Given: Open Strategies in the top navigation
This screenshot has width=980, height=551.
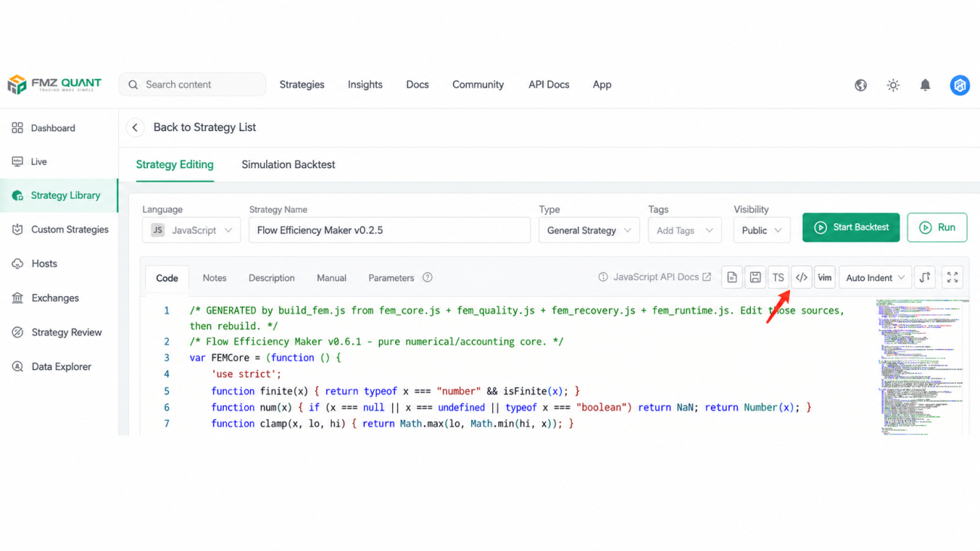Looking at the screenshot, I should [x=302, y=84].
